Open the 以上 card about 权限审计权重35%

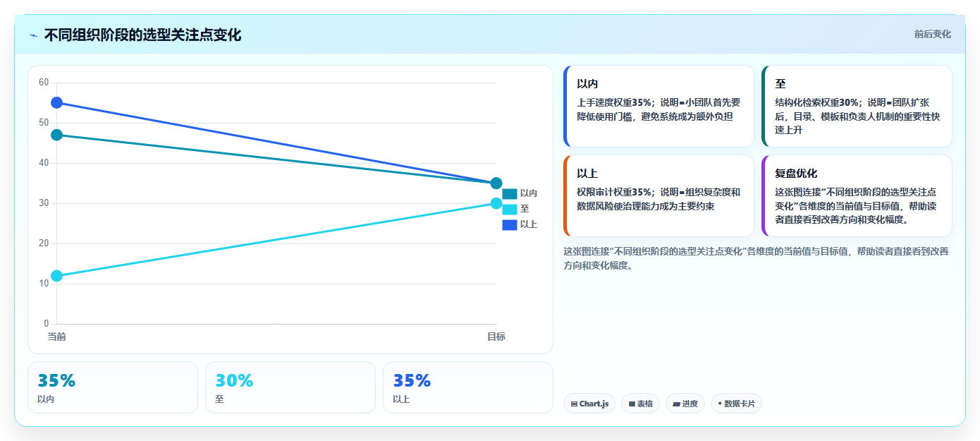(659, 195)
